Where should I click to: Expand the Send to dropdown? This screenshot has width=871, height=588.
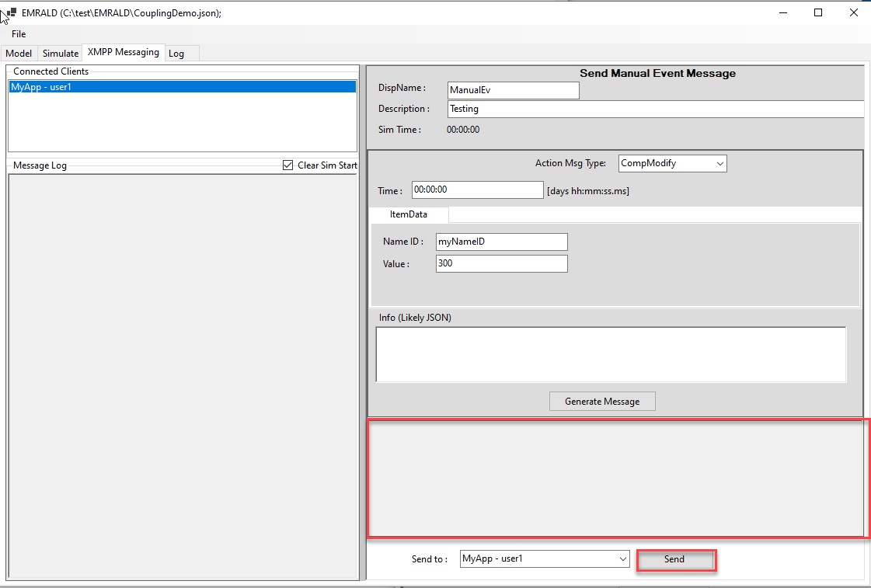click(x=545, y=558)
